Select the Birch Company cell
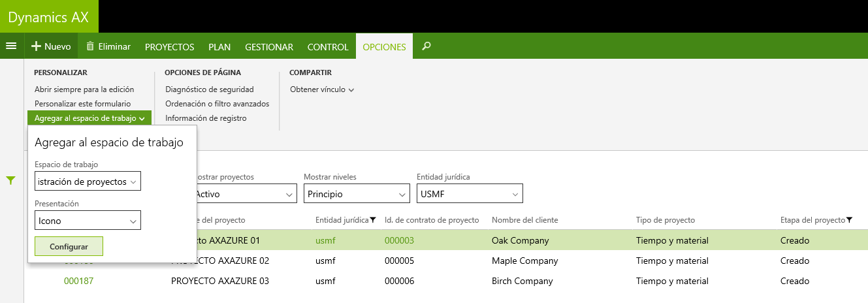The width and height of the screenshot is (868, 303). (x=522, y=281)
